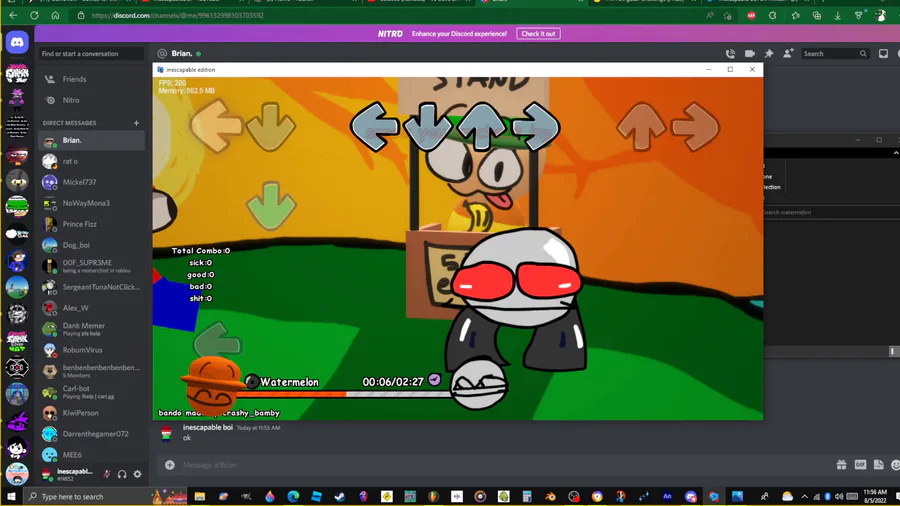
Task: Open the DM with Dank Memer
Action: pos(91,329)
